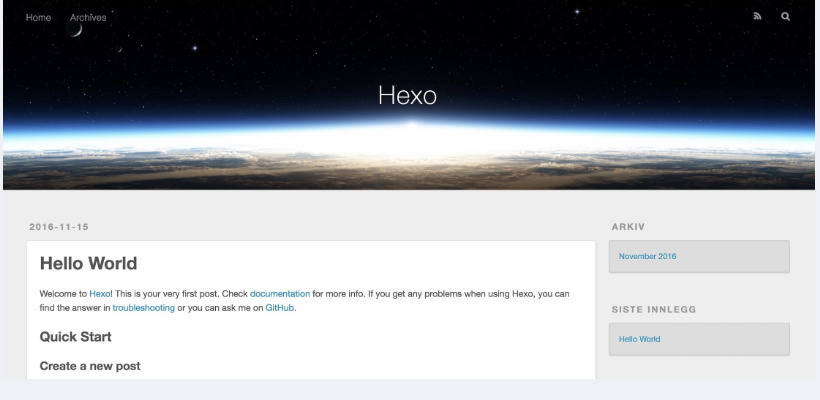Click the search magnifier icon
The image size is (820, 400).
point(785,16)
